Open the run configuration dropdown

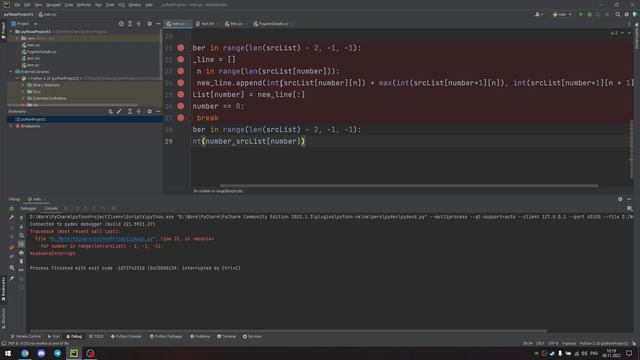click(x=562, y=14)
